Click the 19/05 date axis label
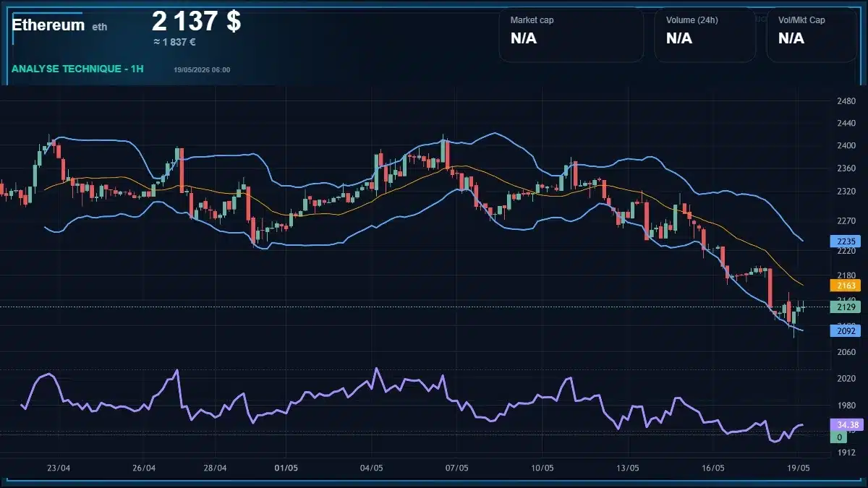 (x=798, y=468)
